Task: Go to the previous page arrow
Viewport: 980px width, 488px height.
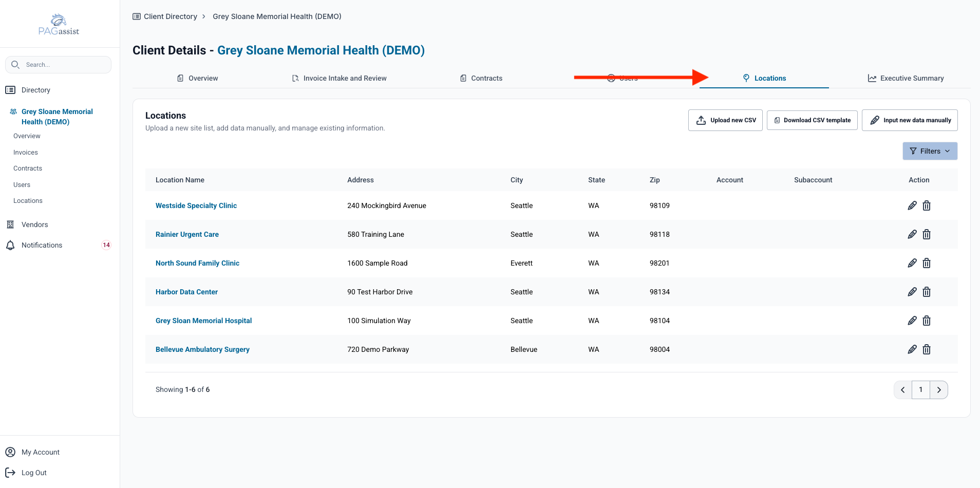Action: pos(903,390)
